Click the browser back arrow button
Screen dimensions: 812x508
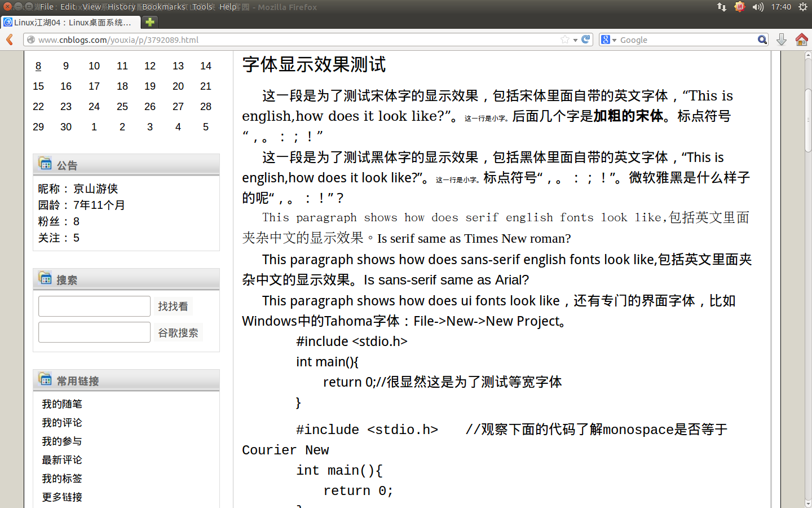[10, 40]
